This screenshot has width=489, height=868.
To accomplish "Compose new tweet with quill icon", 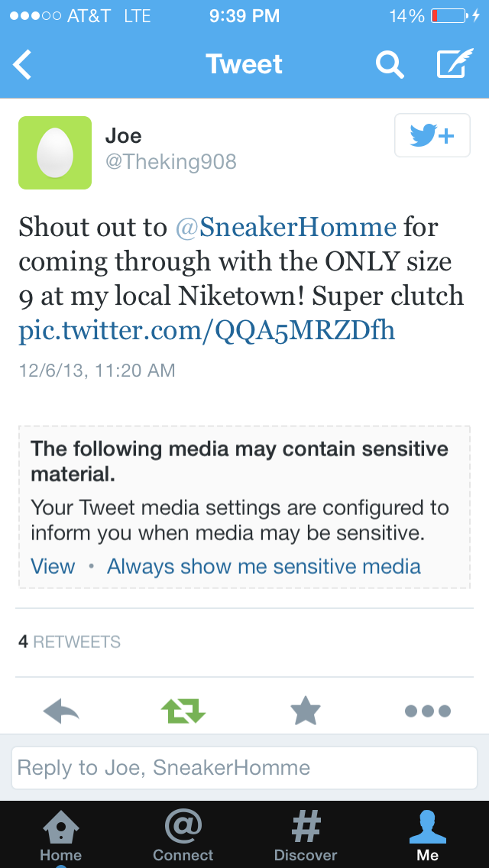I will tap(455, 63).
